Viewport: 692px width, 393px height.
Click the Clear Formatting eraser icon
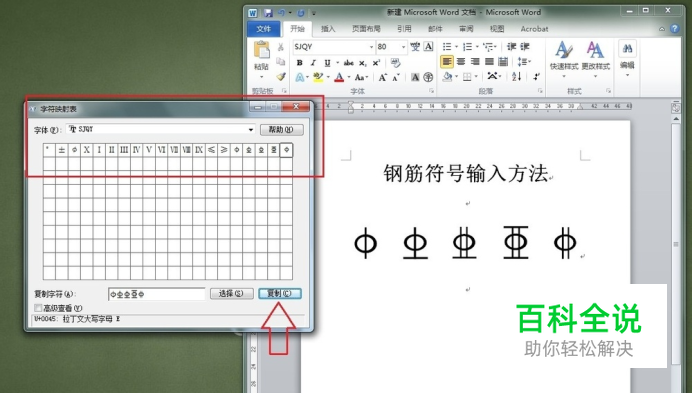(x=395, y=63)
